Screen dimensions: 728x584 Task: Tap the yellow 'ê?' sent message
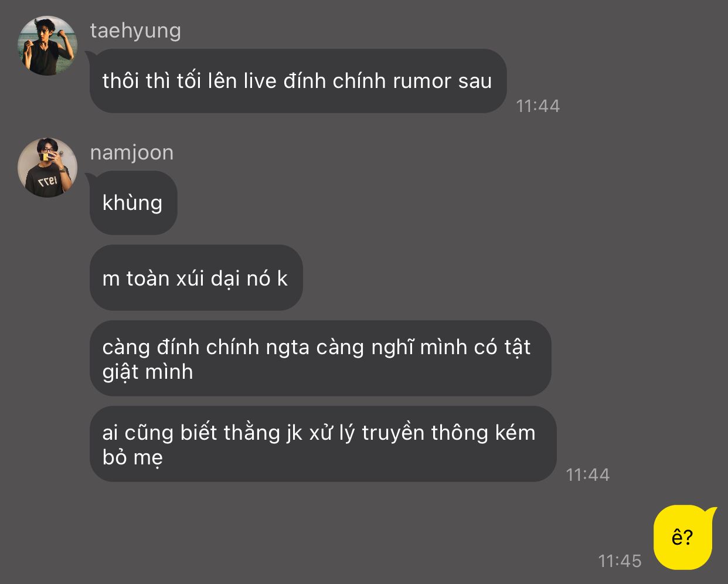pyautogui.click(x=682, y=537)
